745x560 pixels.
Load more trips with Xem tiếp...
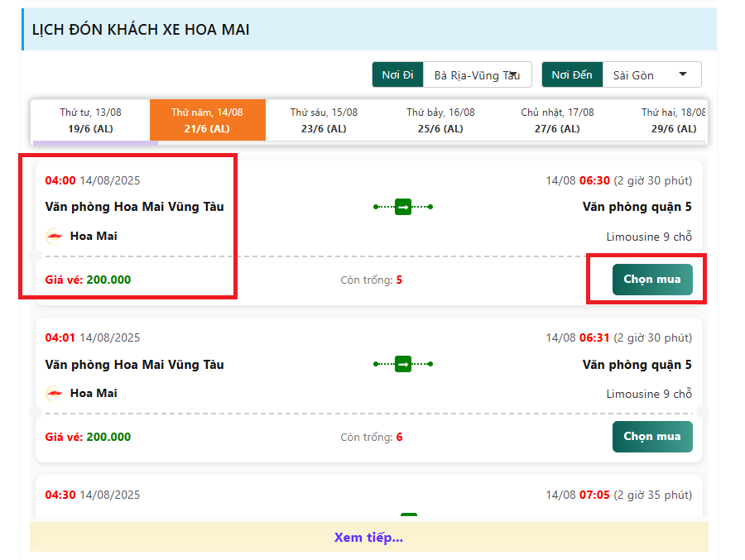(368, 537)
